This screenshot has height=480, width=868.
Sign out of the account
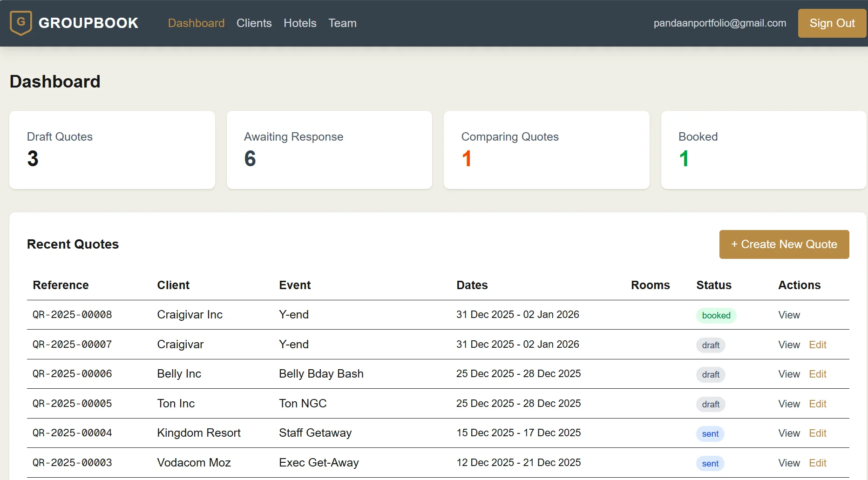[832, 23]
